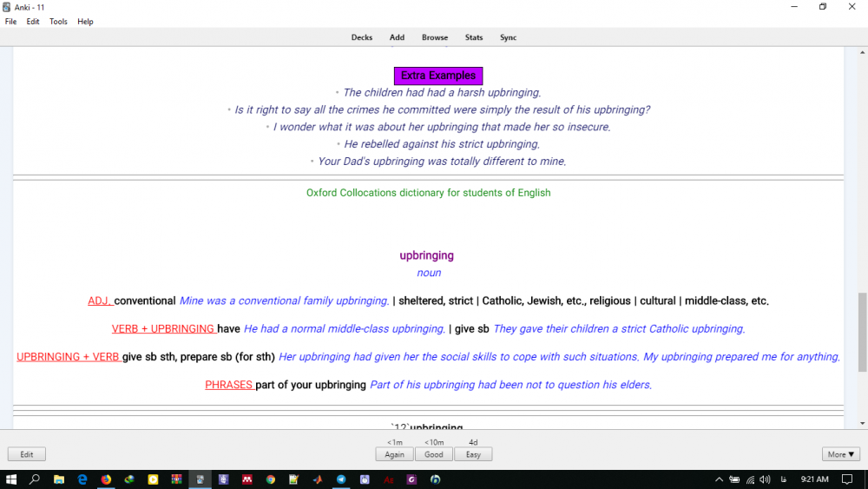Open the File menu
The height and width of the screenshot is (489, 868).
10,22
